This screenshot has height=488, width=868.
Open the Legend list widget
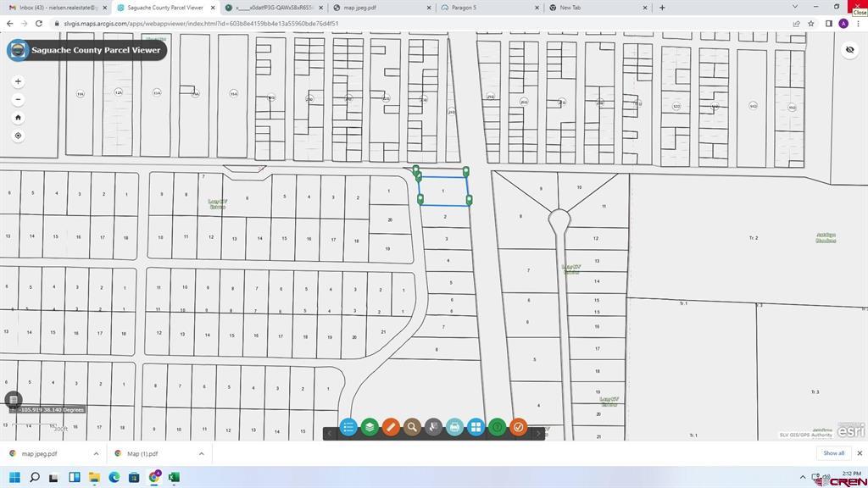click(x=348, y=428)
